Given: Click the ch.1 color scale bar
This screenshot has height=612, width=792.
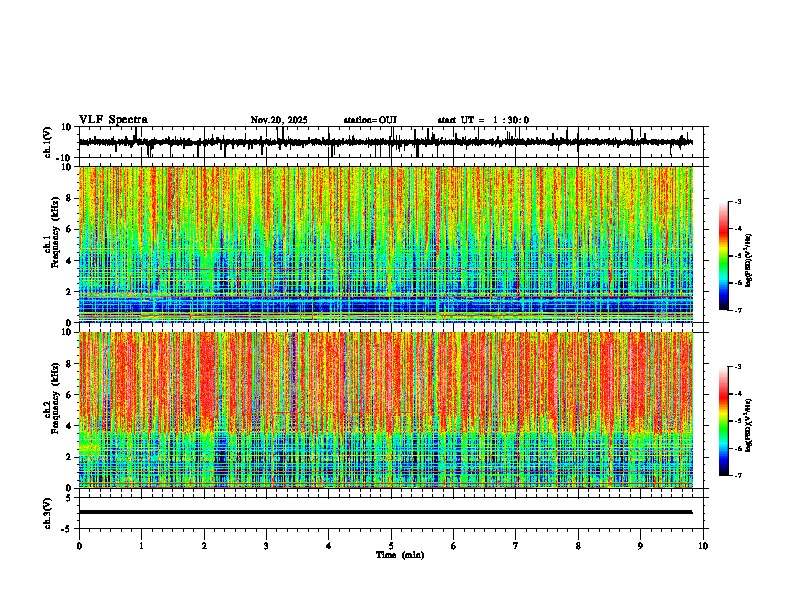Looking at the screenshot, I should point(724,256).
